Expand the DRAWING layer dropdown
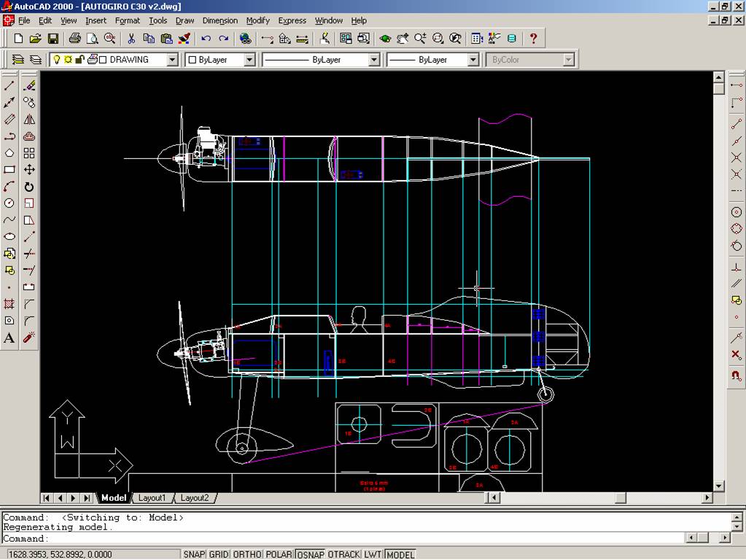The image size is (746, 560). click(172, 60)
